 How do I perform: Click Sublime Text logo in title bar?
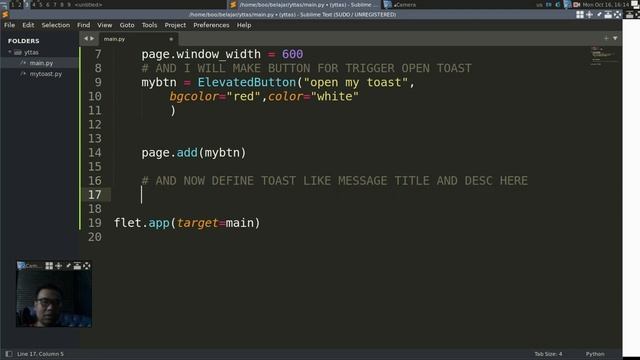pos(5,15)
